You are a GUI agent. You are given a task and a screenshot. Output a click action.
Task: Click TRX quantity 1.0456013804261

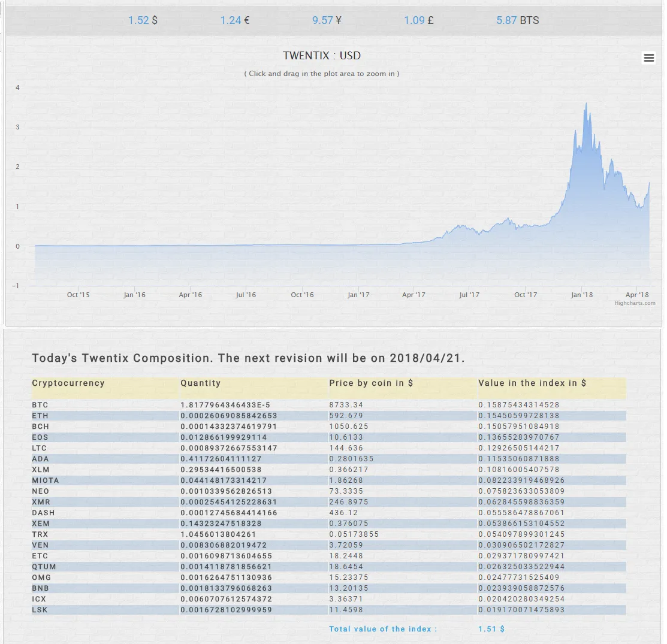click(x=218, y=534)
